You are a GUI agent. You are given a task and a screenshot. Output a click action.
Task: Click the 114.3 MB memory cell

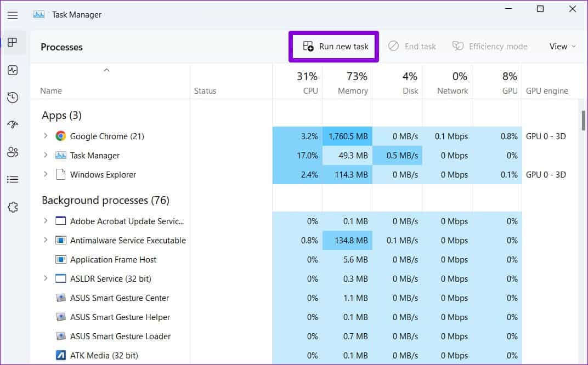(347, 175)
